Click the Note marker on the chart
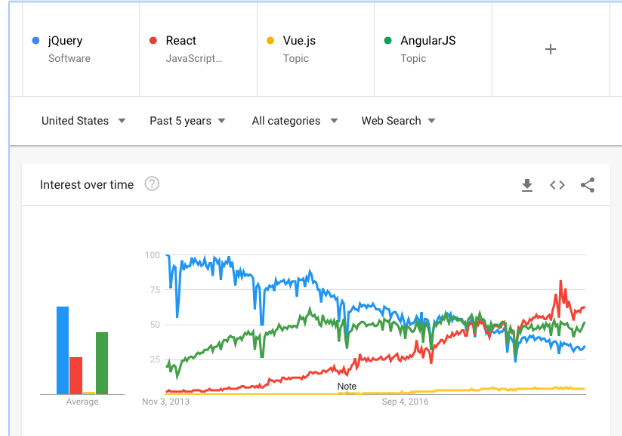The image size is (622, 436). [347, 386]
